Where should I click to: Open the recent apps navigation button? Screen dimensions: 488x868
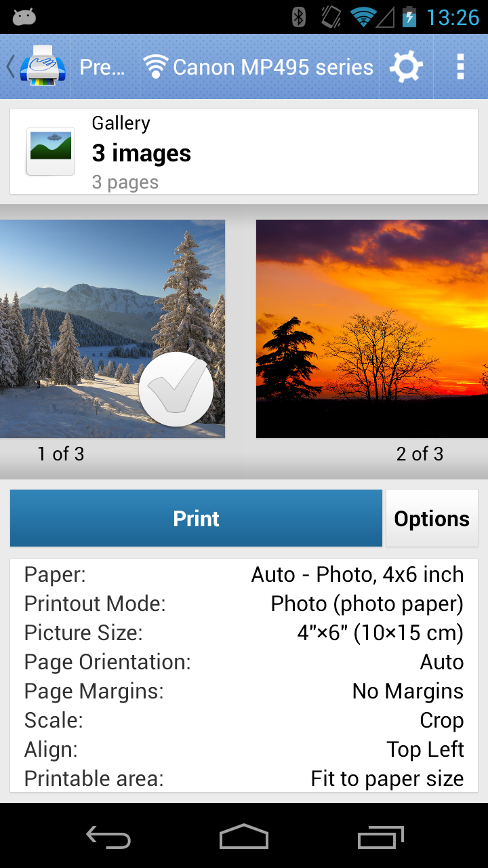point(380,837)
